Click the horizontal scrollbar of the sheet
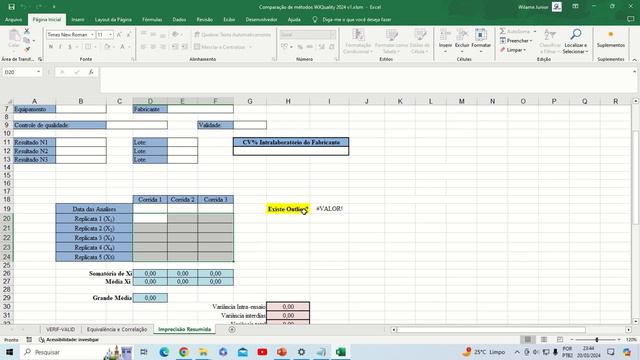This screenshot has width=640, height=360. click(x=491, y=329)
